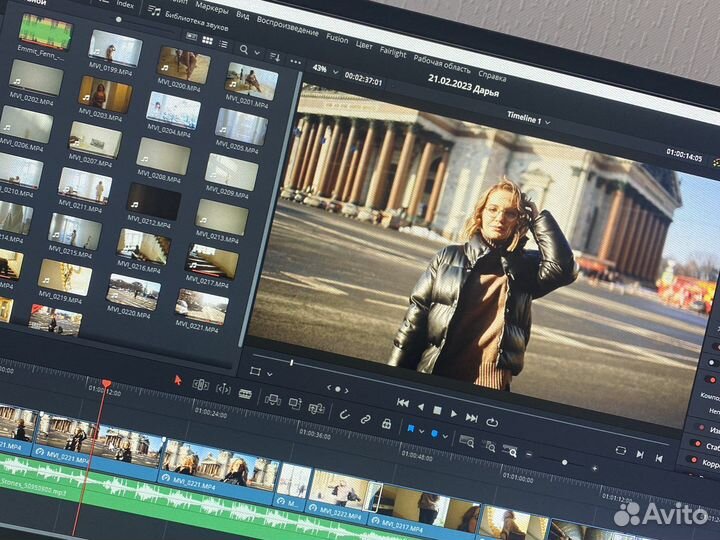Screen dimensions: 720x540
Task: Open the media pool search options dropdown
Action: click(x=257, y=49)
